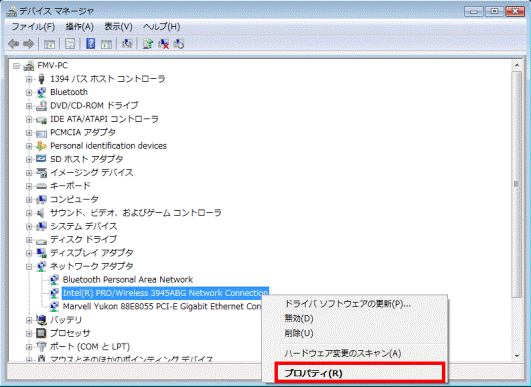Expand the IDE ATA/ATAPI コントローラ node
The height and width of the screenshot is (387, 531).
(29, 119)
